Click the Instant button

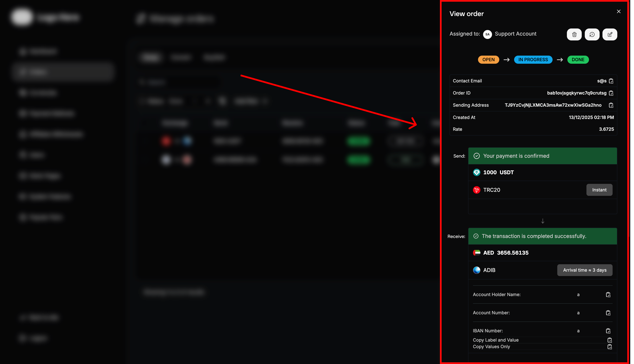599,190
